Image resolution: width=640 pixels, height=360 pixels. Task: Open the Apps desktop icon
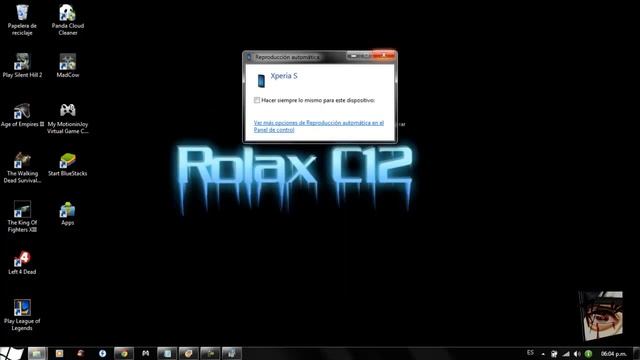pos(68,213)
